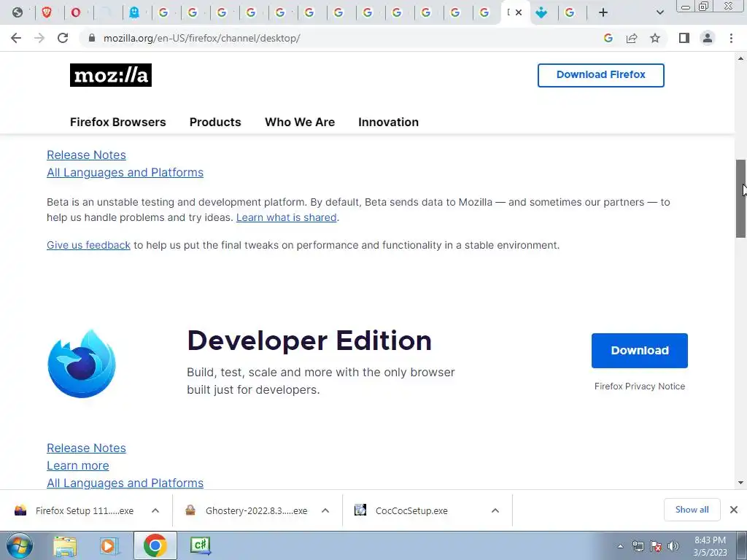
Task: Open the taskbar clock and date
Action: 710,546
